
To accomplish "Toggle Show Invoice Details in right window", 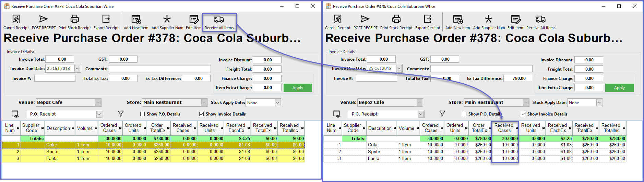I will pyautogui.click(x=523, y=114).
